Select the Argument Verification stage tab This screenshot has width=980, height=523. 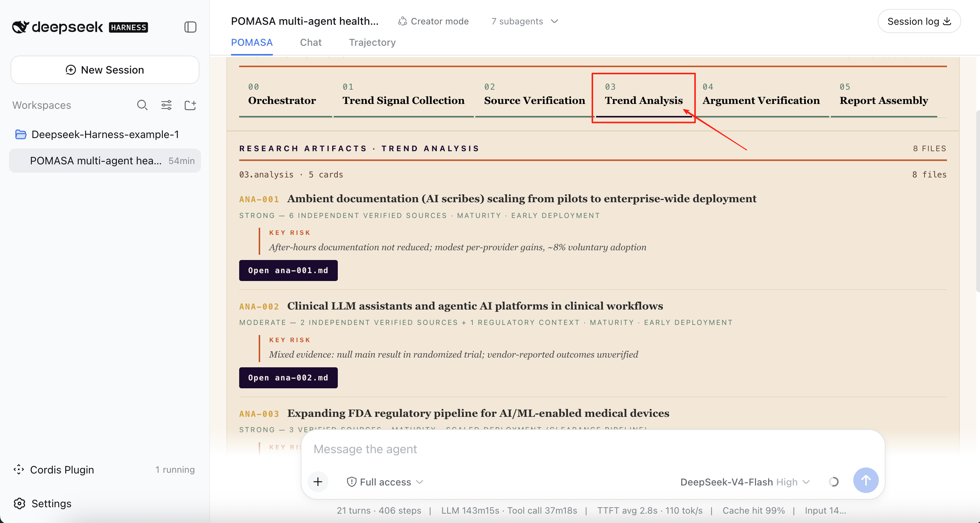pos(761,95)
